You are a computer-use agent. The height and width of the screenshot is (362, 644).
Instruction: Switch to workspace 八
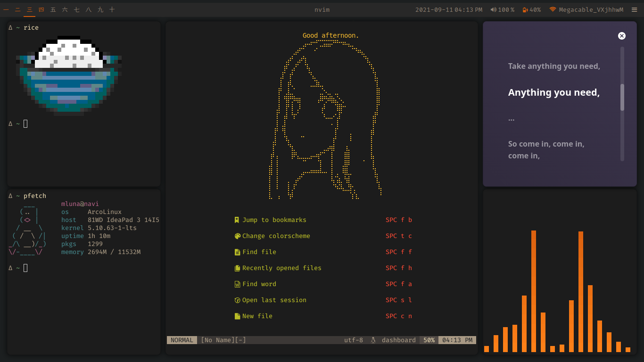coord(88,9)
